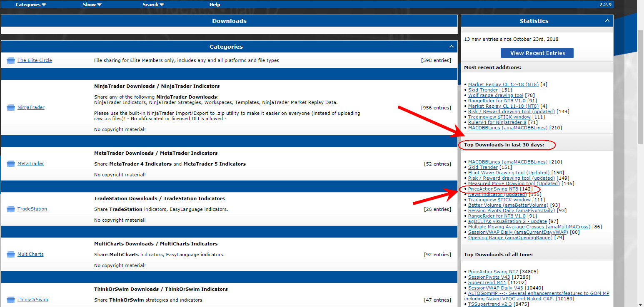This screenshot has width=644, height=307.
Task: Click the NinjaTrader folder icon
Action: [11, 108]
